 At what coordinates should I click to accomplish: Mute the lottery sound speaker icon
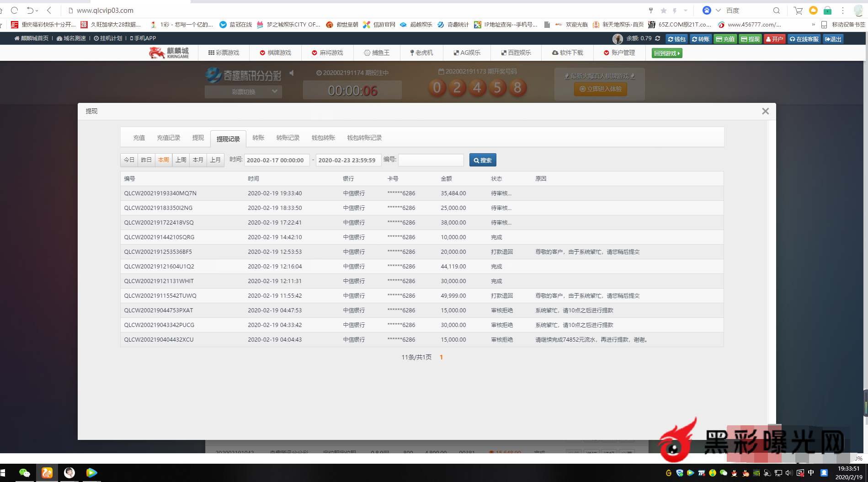(292, 73)
